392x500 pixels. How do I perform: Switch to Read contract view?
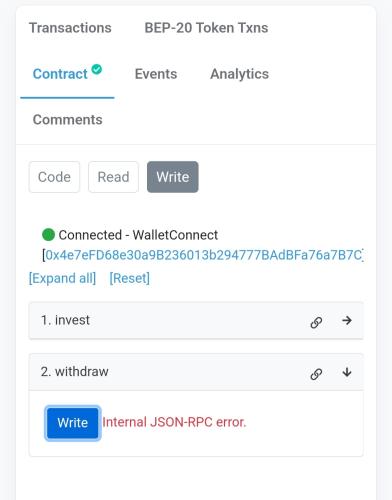click(113, 177)
